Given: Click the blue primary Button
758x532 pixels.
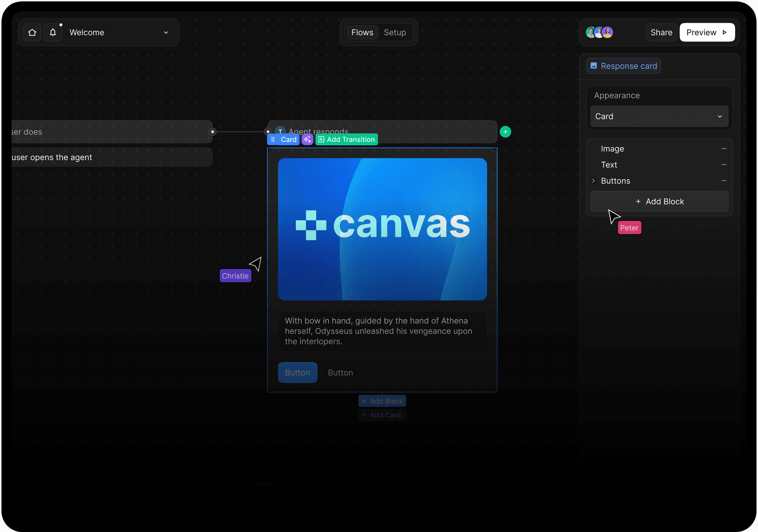Looking at the screenshot, I should tap(298, 373).
